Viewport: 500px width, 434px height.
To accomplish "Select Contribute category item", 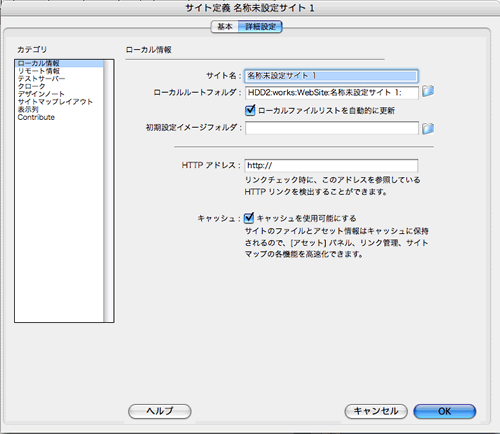I will 36,117.
